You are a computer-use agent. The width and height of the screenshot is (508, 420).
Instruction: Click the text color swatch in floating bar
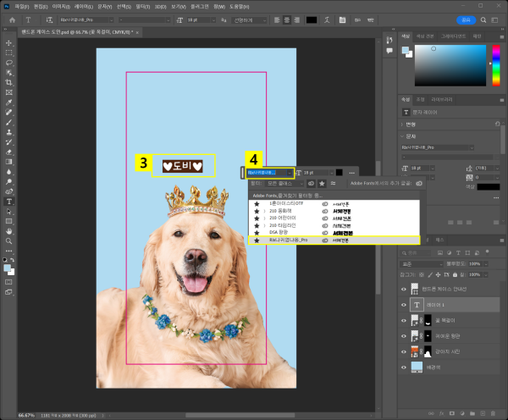click(x=339, y=172)
